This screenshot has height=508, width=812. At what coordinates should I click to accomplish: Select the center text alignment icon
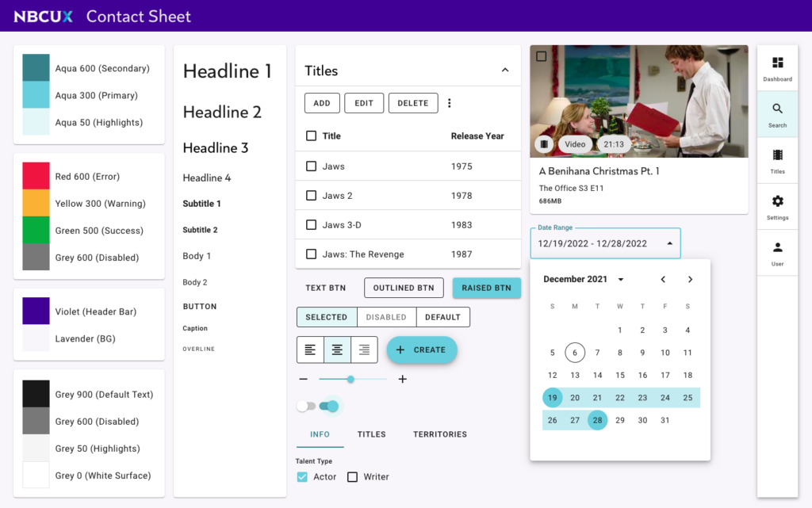(337, 349)
